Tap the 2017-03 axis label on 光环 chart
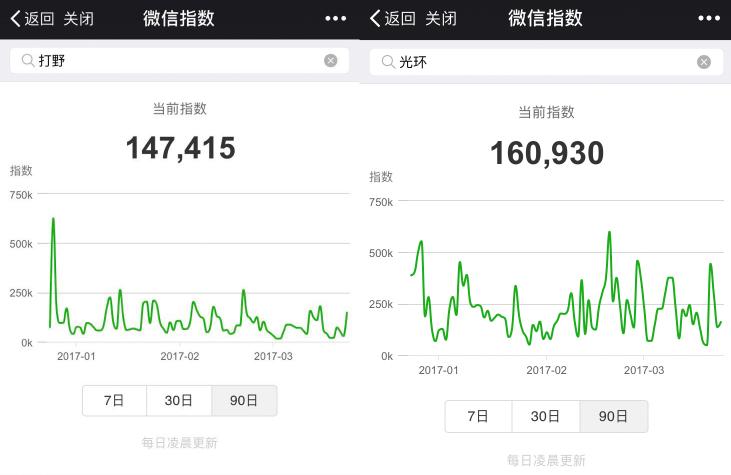The width and height of the screenshot is (731, 475). tap(644, 371)
